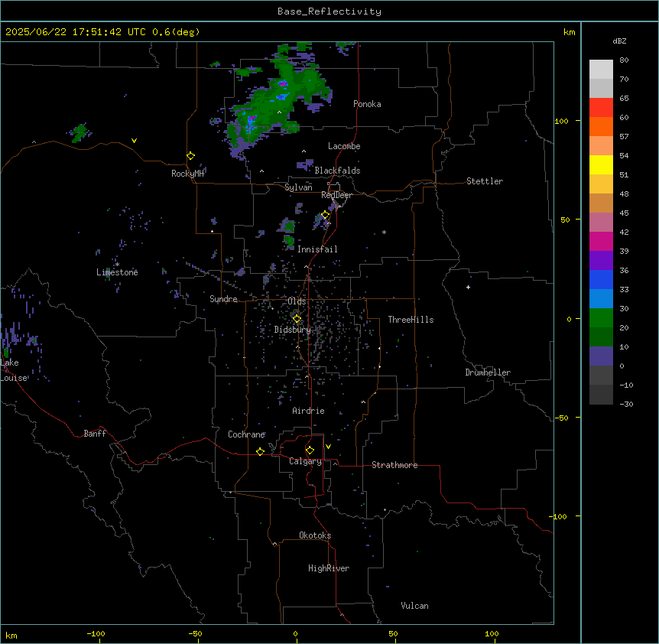The height and width of the screenshot is (644, 659).
Task: Click the Ponoka city label
Action: 367,104
